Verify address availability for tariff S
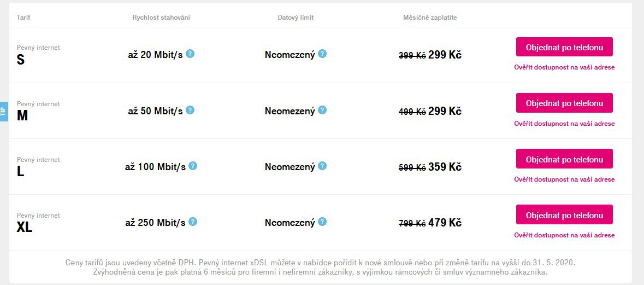Viewport: 644px width, 285px height. pyautogui.click(x=564, y=67)
